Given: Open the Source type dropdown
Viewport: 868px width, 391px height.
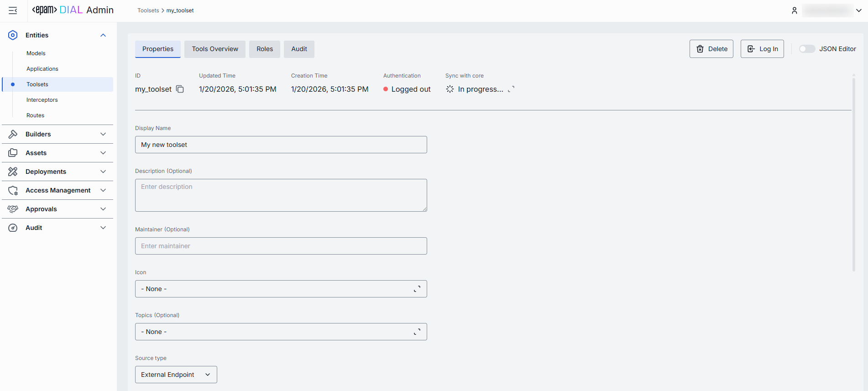Looking at the screenshot, I should 176,375.
